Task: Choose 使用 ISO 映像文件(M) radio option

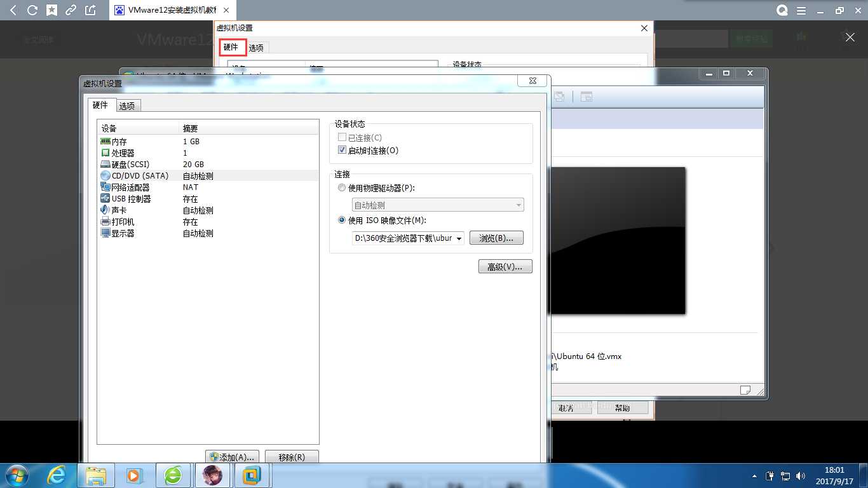Action: click(342, 220)
